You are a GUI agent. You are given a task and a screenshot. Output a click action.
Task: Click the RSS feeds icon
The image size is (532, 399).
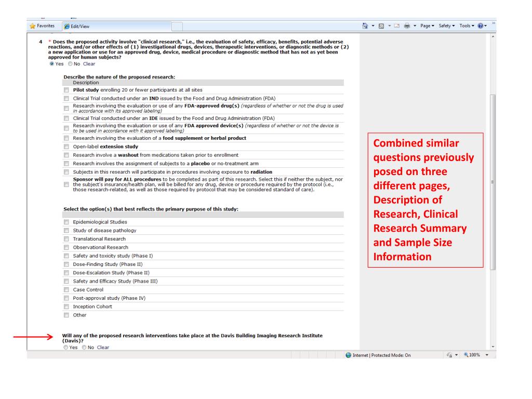381,26
